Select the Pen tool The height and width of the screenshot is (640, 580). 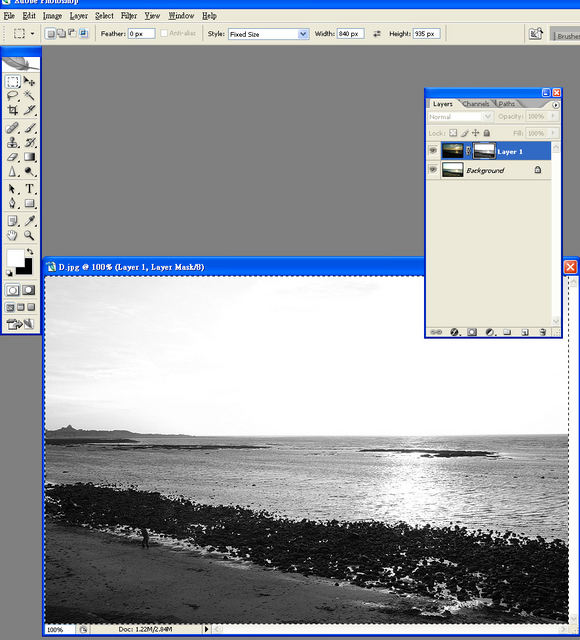point(13,203)
